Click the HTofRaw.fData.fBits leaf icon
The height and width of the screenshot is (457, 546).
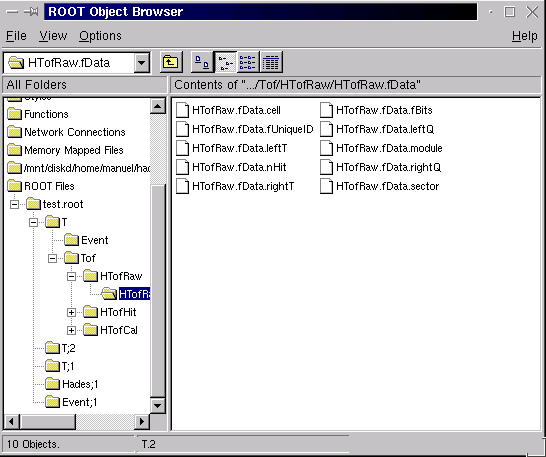326,110
